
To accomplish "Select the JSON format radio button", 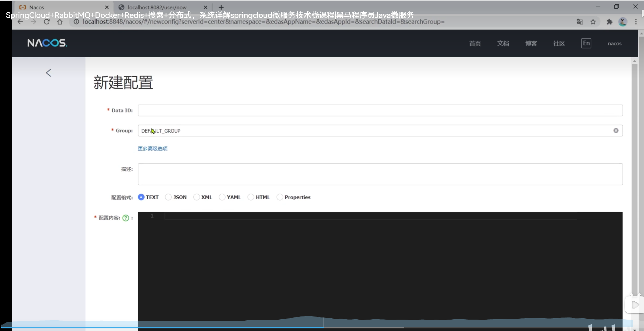I will (x=168, y=197).
